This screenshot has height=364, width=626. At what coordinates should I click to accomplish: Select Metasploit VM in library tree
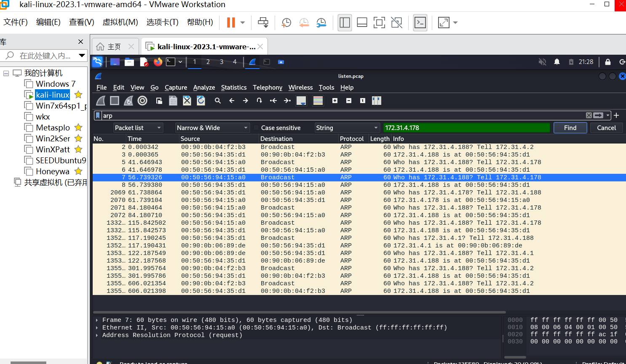[53, 128]
